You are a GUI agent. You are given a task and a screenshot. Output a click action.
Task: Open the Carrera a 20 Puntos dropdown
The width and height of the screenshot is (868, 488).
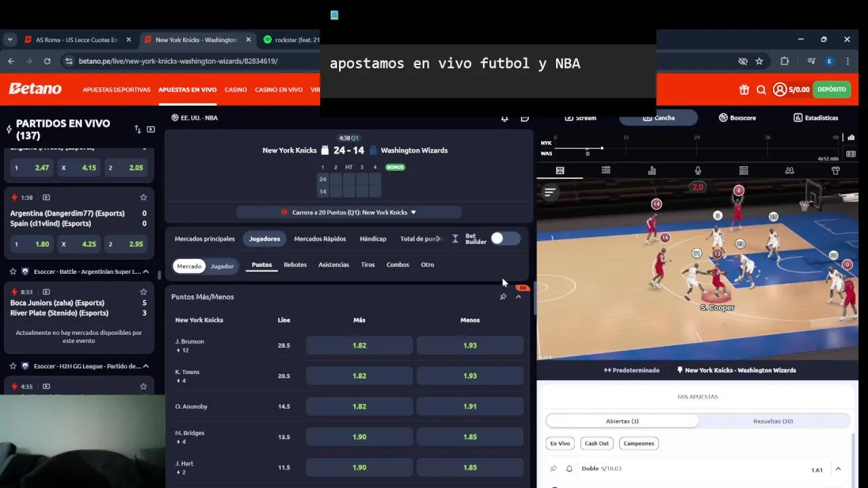(x=349, y=212)
